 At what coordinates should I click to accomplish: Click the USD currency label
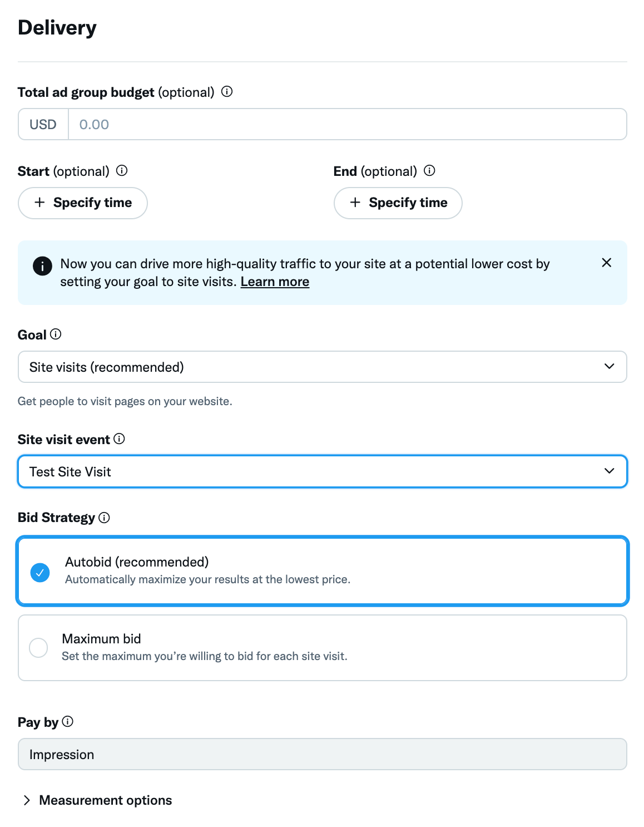[x=43, y=124]
